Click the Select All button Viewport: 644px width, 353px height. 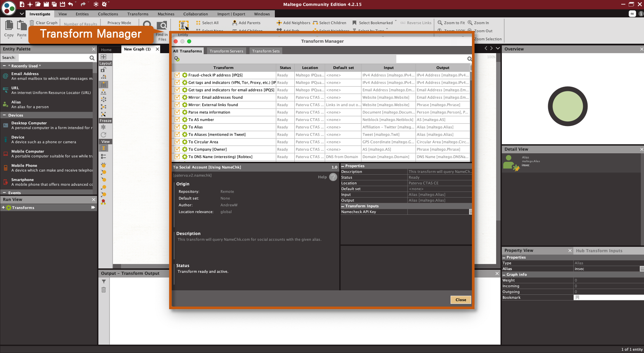pyautogui.click(x=207, y=23)
